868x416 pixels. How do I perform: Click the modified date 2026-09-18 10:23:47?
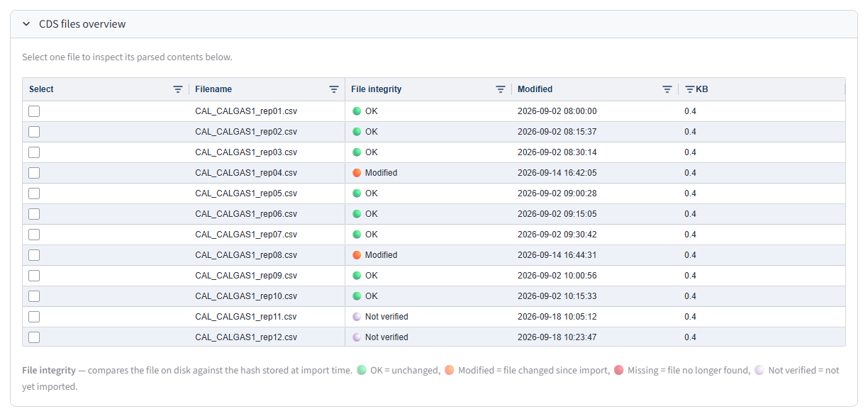(557, 337)
